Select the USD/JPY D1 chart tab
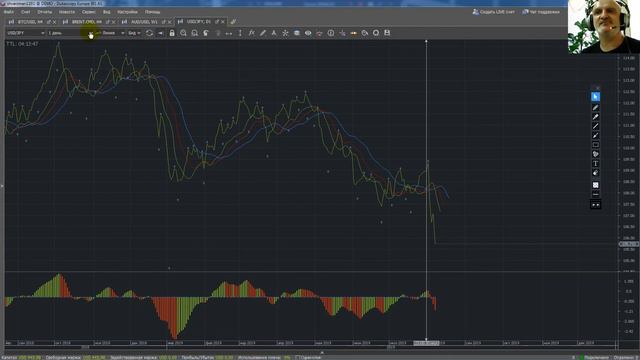The width and height of the screenshot is (640, 360). (x=198, y=22)
